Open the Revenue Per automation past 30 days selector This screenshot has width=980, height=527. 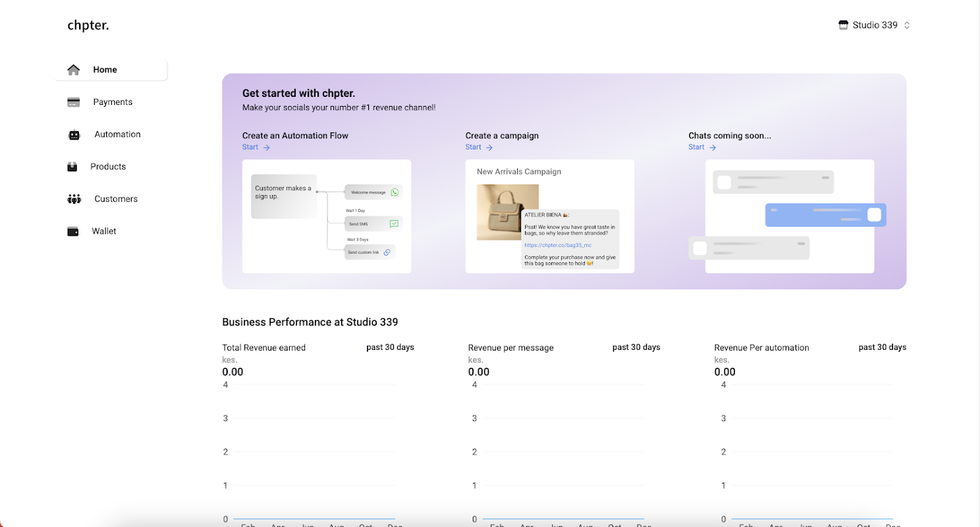883,347
